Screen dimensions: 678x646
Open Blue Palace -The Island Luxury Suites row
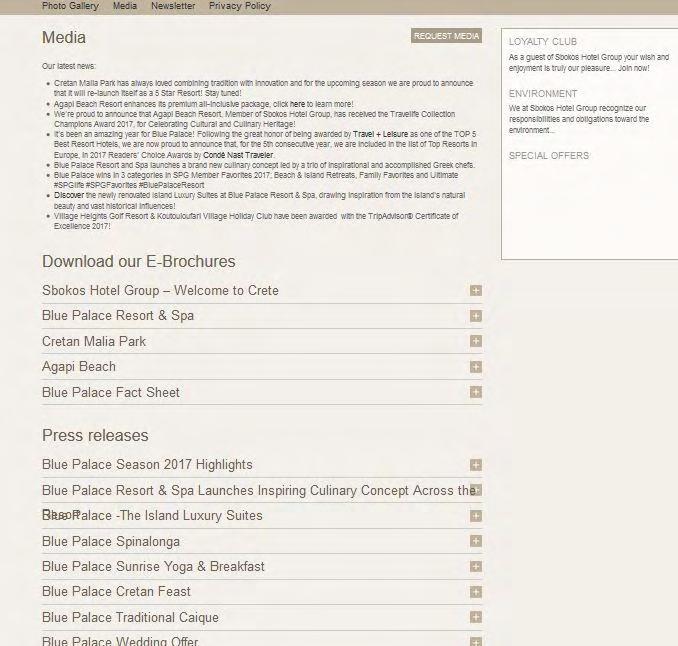262,516
